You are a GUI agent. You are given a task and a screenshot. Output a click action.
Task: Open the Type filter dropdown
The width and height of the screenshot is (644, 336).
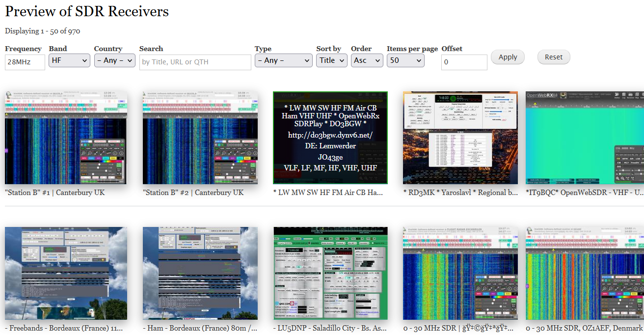(x=283, y=60)
